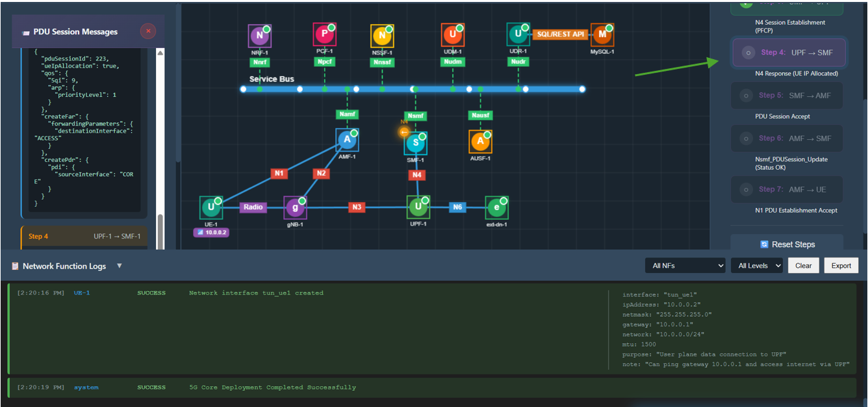The width and height of the screenshot is (868, 407).
Task: Select the AMF-1 node in topology
Action: pos(347,140)
